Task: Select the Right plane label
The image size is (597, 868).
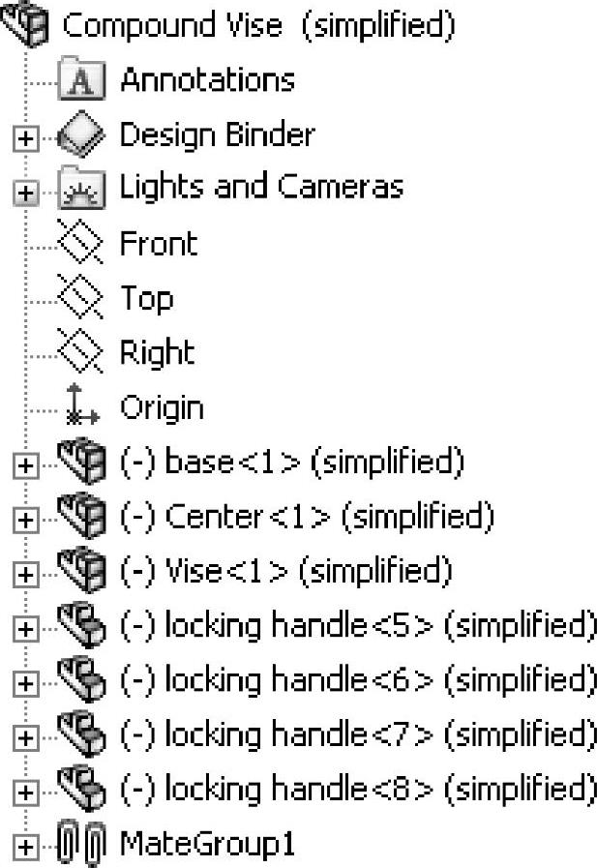Action: [157, 352]
